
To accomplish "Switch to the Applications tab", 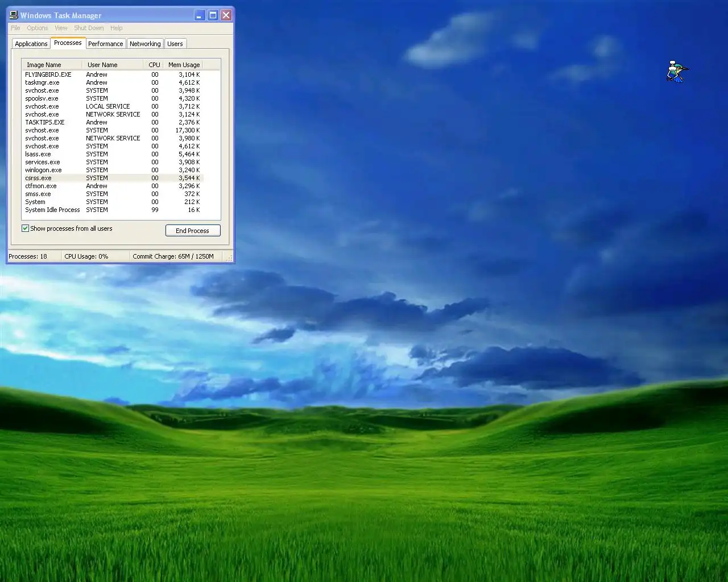I will pyautogui.click(x=31, y=44).
